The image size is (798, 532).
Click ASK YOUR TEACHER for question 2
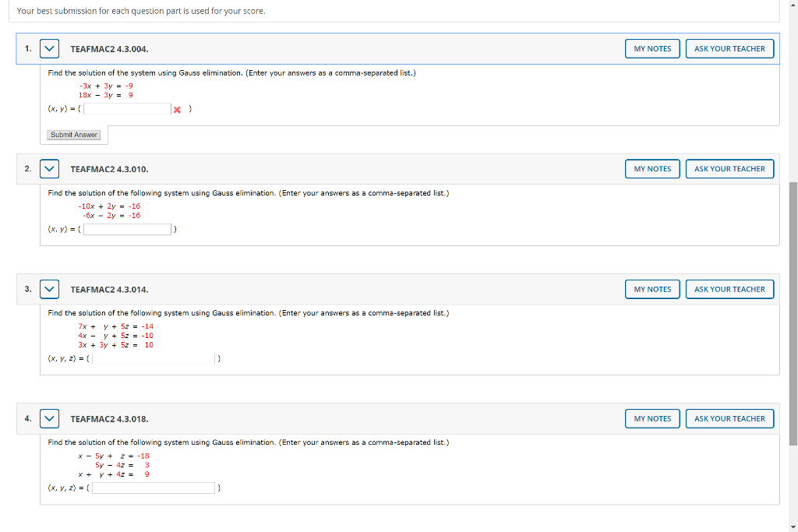click(x=729, y=168)
